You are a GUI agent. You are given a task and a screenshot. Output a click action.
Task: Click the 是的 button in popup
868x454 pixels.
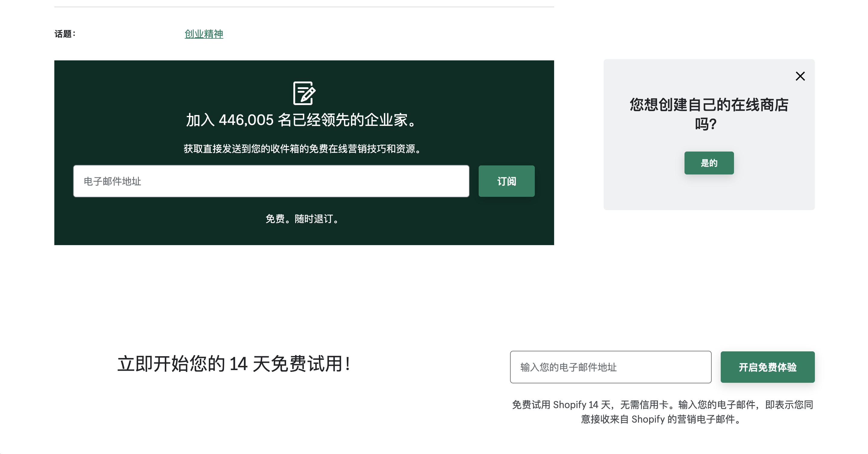[x=709, y=163]
